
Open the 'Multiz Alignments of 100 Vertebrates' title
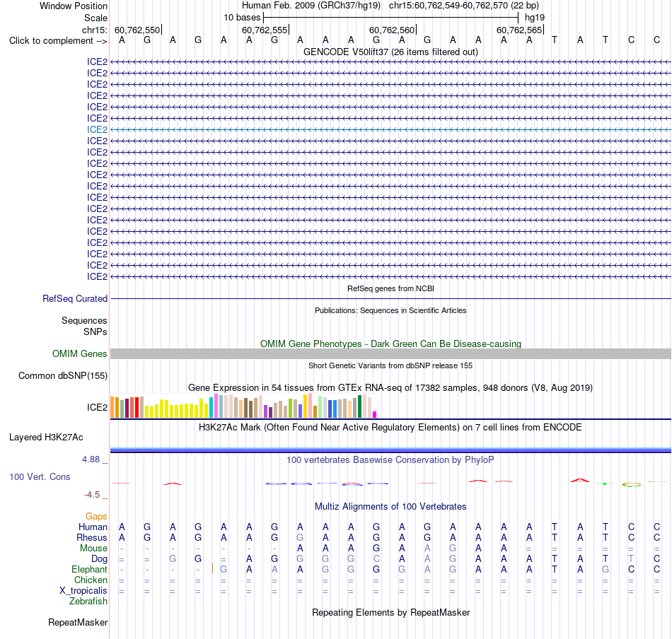(390, 507)
